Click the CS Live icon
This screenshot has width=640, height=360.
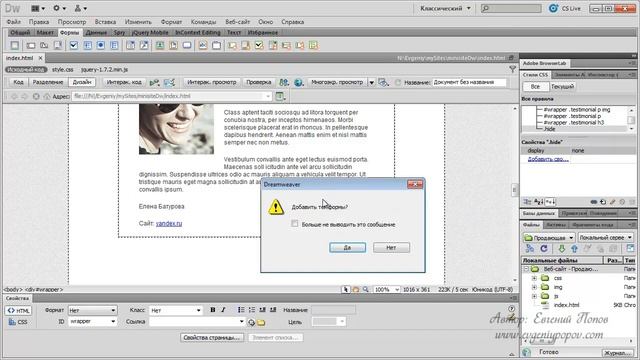[553, 8]
